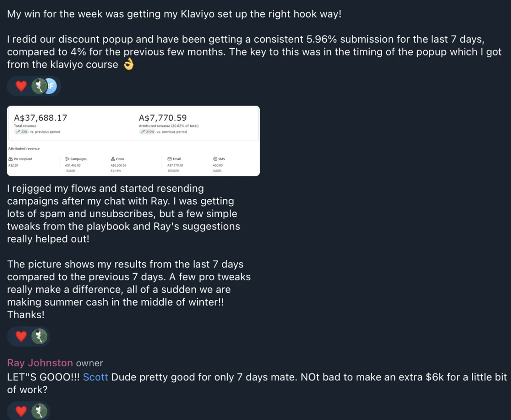Click the green avatar under Ray Johnston's reply

click(39, 411)
